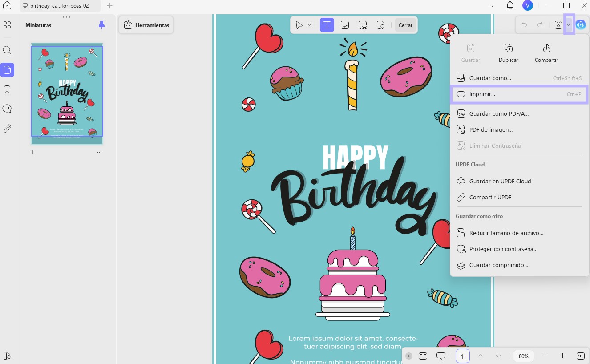Choose Imprimir... menu entry

pos(519,94)
